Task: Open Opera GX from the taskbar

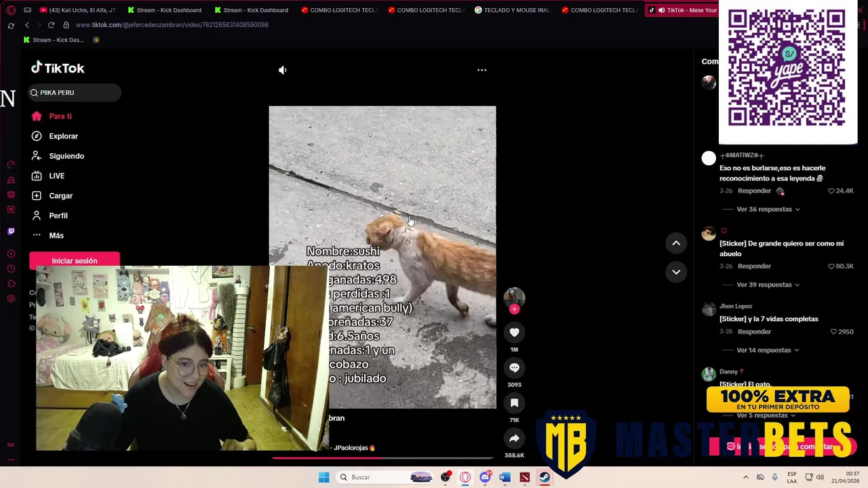Action: coord(465,477)
